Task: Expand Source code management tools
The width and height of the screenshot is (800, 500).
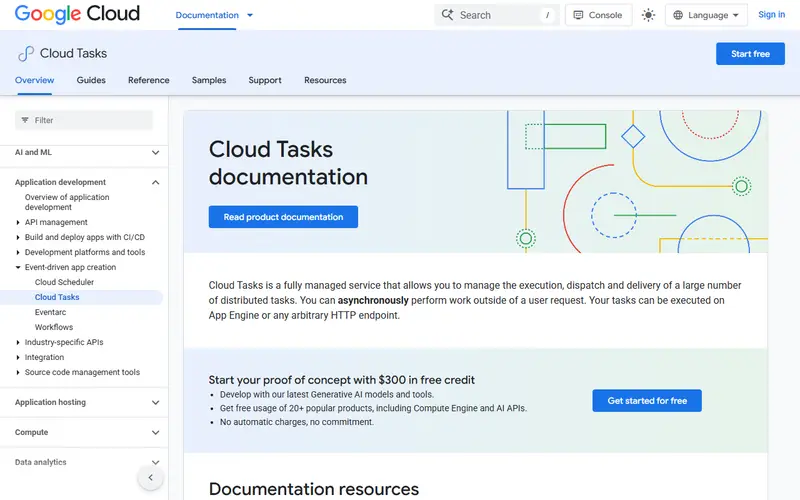Action: click(18, 372)
